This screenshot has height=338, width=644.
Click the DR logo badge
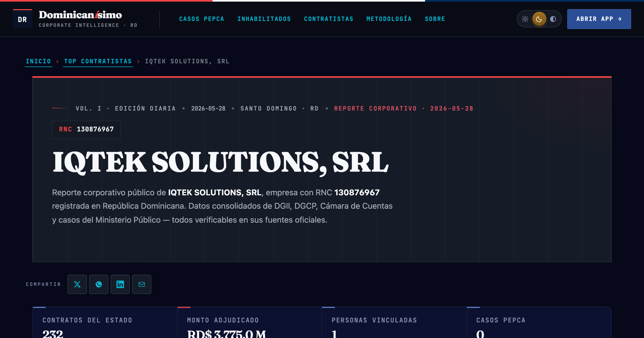point(23,19)
